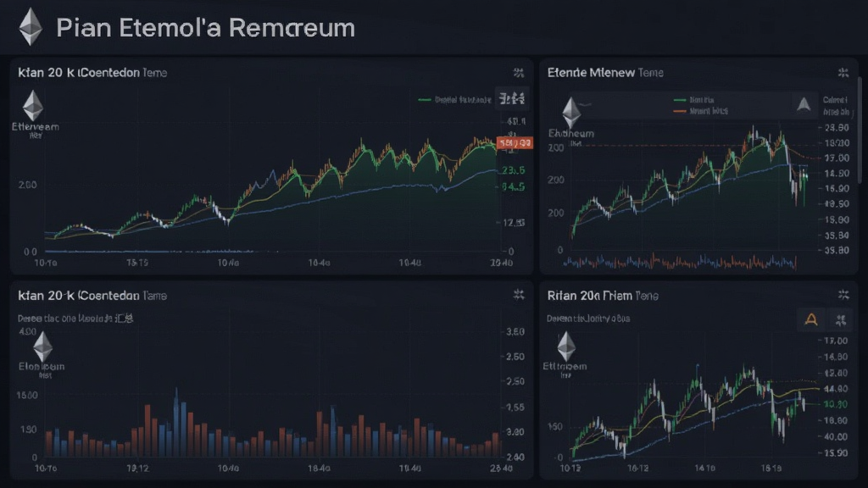Click the Ethereum logo in the volume bar chart panel
The image size is (868, 488).
[x=42, y=347]
